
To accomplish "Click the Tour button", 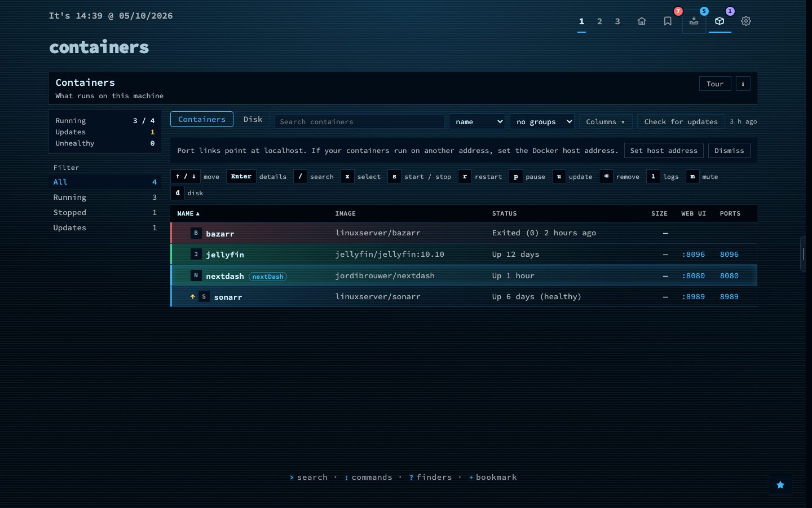I will click(715, 84).
